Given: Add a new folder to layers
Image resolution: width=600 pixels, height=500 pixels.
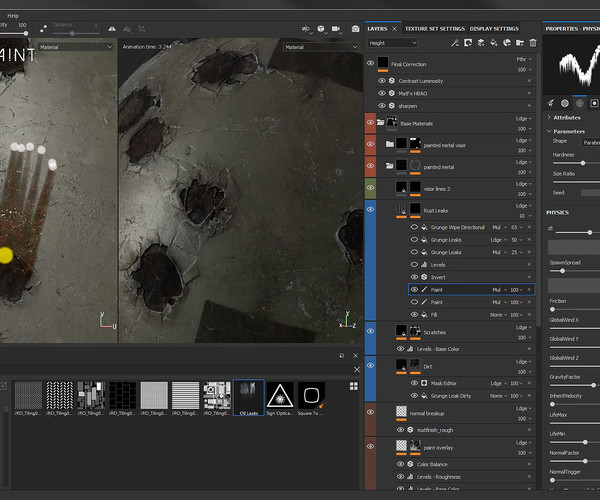Looking at the screenshot, I should (520, 43).
